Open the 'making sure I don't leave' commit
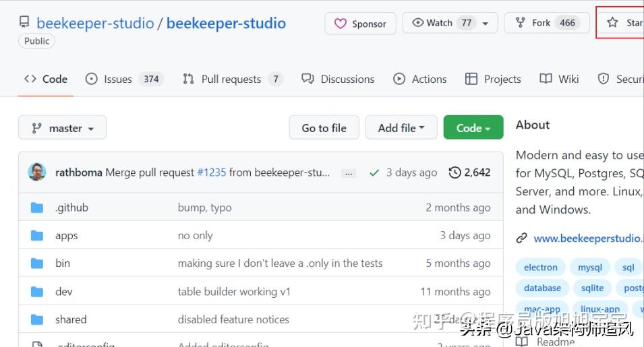 280,263
